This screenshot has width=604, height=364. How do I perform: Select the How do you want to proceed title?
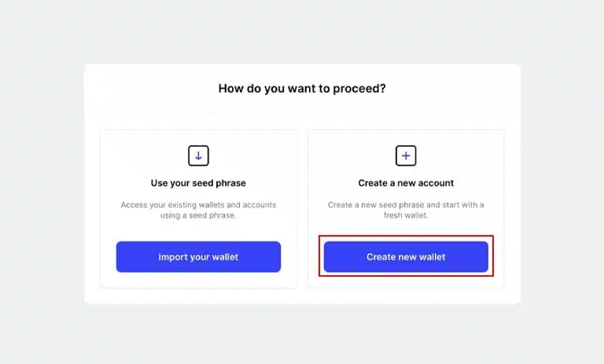302,89
